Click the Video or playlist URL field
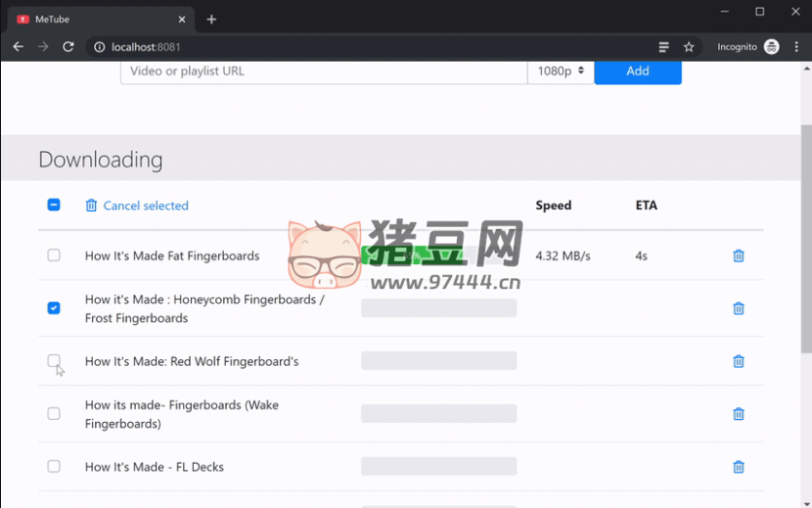Image resolution: width=812 pixels, height=508 pixels. click(323, 71)
